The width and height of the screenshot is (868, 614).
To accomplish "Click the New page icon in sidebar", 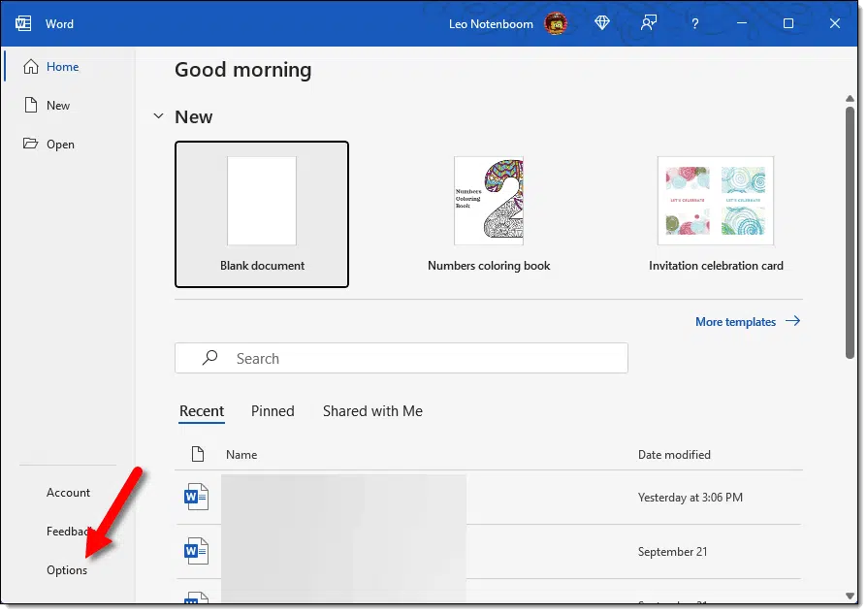I will pos(31,105).
